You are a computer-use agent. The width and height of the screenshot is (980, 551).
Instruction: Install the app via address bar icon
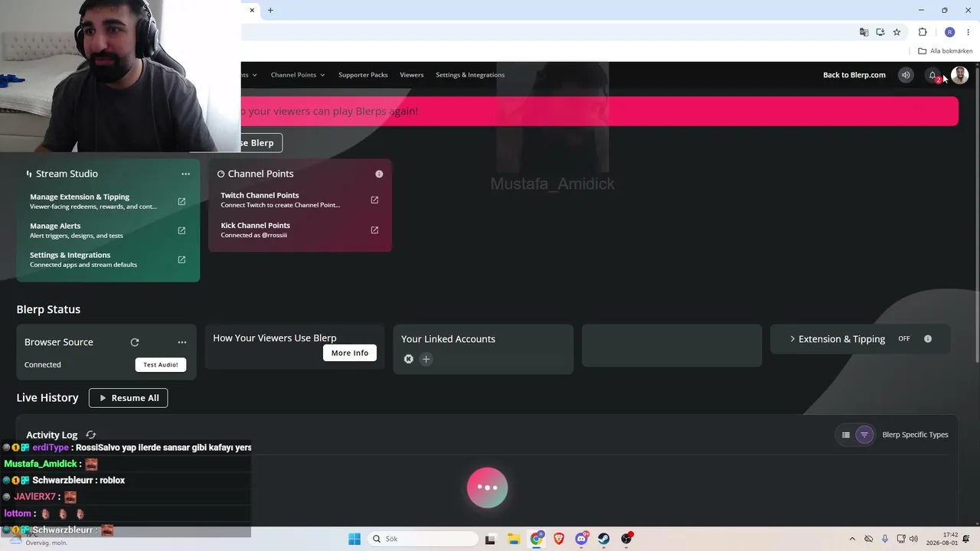pyautogui.click(x=880, y=32)
